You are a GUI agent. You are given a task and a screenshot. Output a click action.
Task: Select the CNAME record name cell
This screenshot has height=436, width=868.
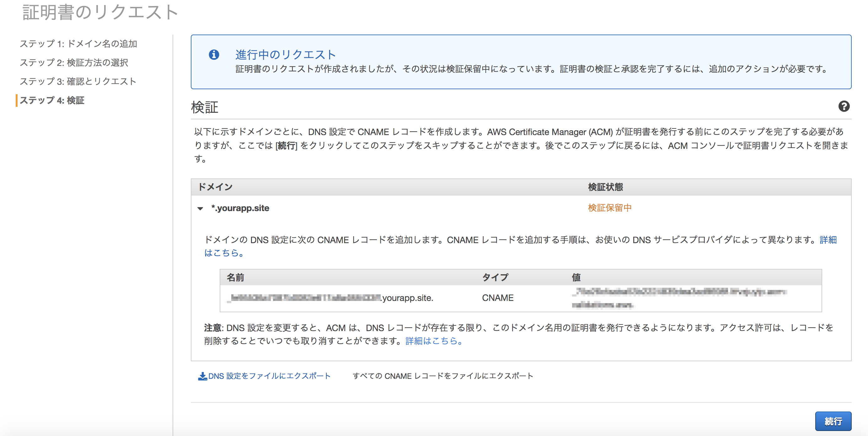point(331,298)
